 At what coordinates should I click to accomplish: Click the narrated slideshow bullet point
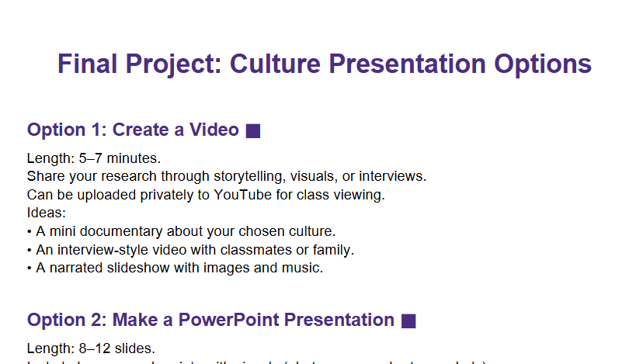point(174,269)
